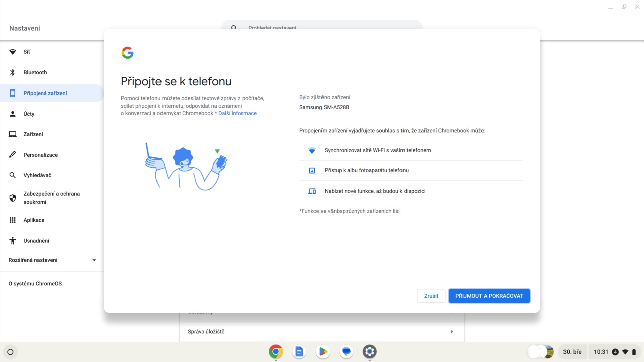Screen dimensions: 644x362
Task: Open the Messages app on the shelf
Action: coord(346,352)
